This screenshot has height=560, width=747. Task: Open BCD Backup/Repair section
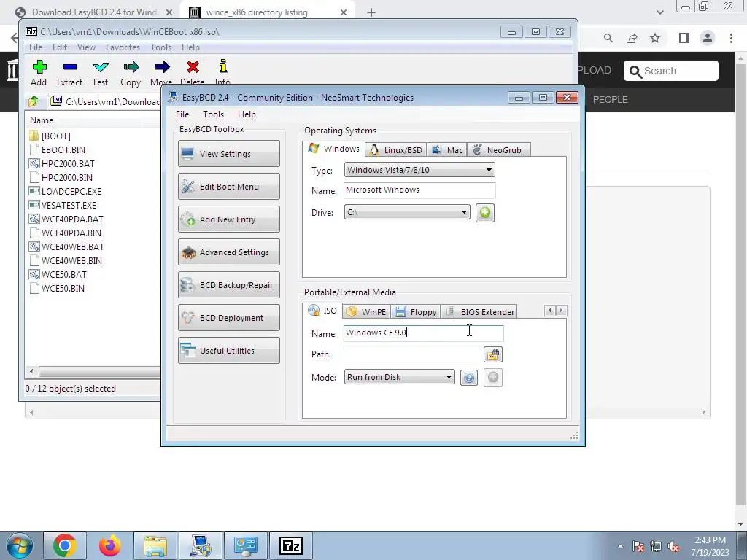pyautogui.click(x=228, y=285)
